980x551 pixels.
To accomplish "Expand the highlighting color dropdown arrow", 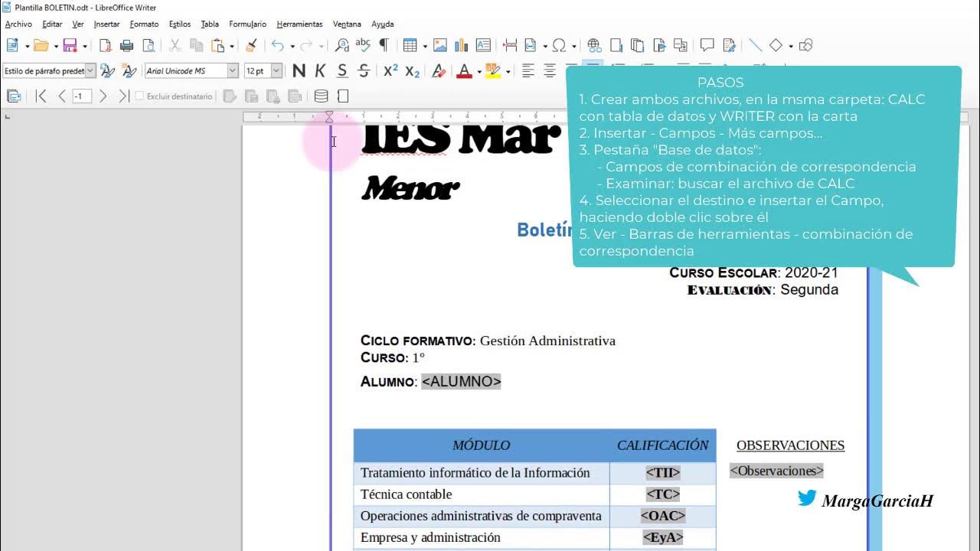I will coord(508,72).
